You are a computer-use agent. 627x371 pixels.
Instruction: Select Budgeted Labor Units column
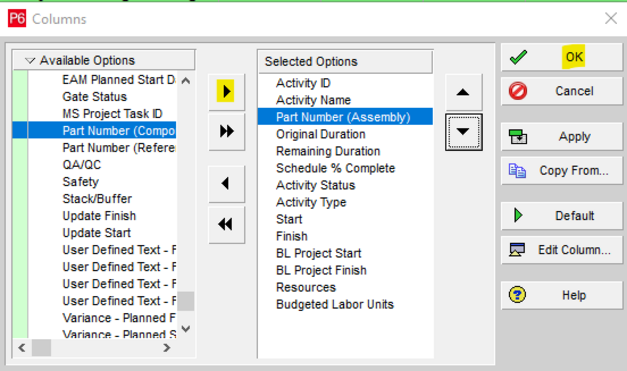(335, 304)
